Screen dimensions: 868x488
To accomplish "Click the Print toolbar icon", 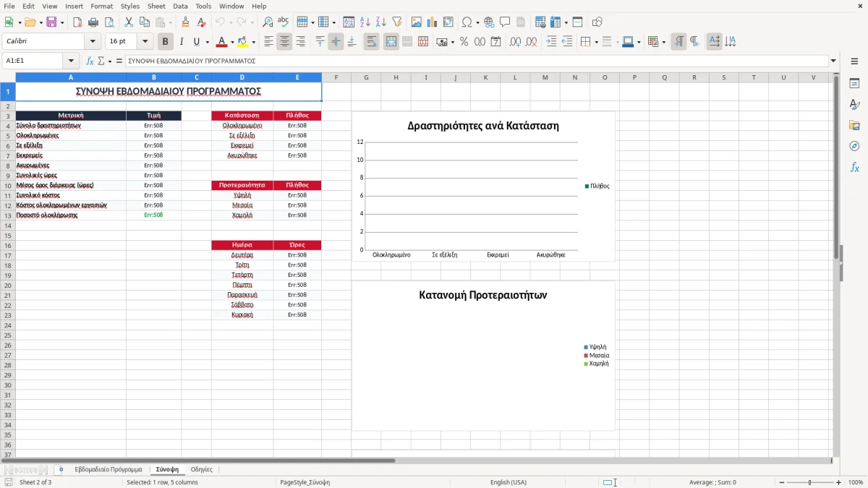I will click(93, 22).
